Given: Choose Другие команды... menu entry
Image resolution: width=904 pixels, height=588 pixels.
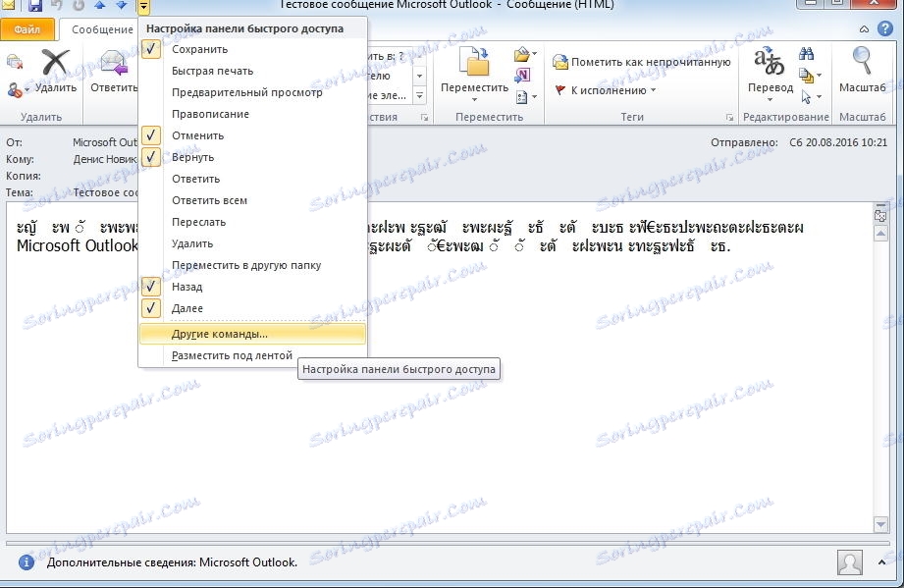Looking at the screenshot, I should tap(252, 334).
